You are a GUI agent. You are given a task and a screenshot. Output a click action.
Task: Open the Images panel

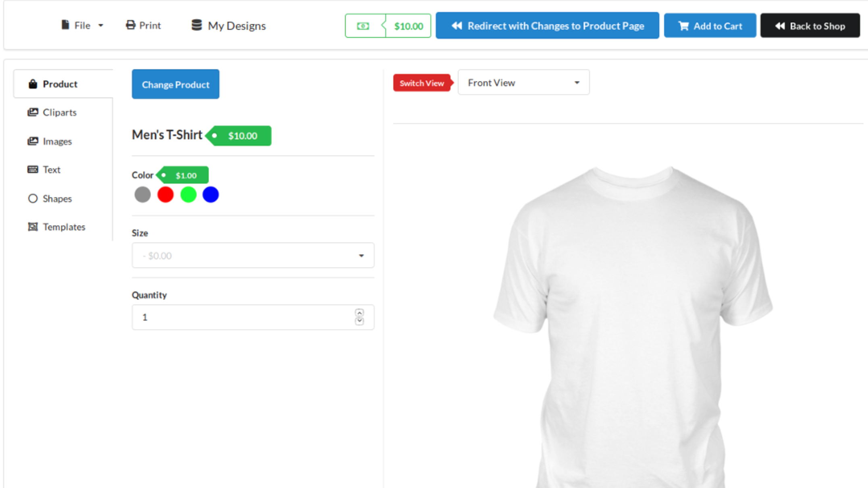click(57, 141)
